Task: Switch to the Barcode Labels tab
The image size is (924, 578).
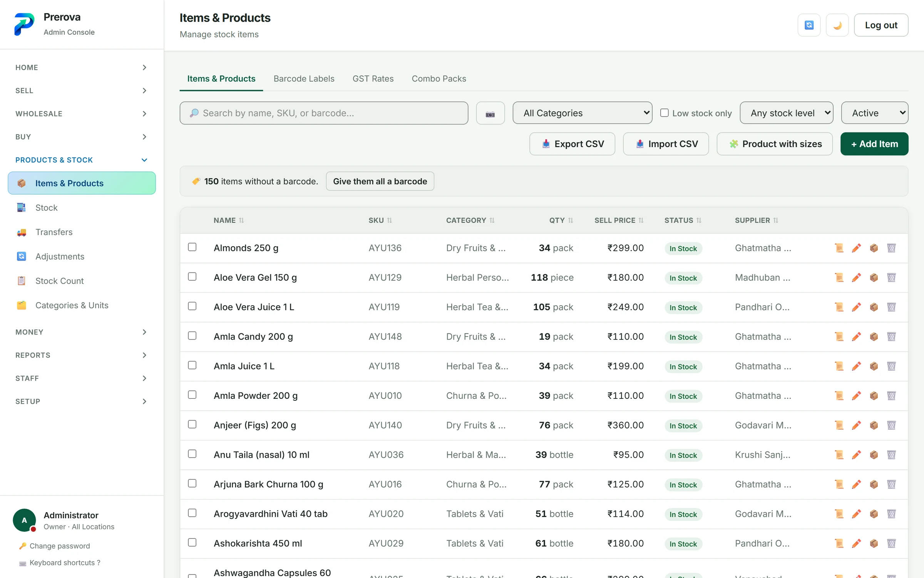Action: click(304, 79)
